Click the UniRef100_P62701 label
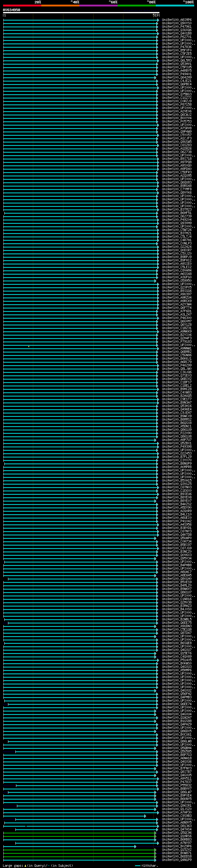197x868 pixels. point(177,37)
